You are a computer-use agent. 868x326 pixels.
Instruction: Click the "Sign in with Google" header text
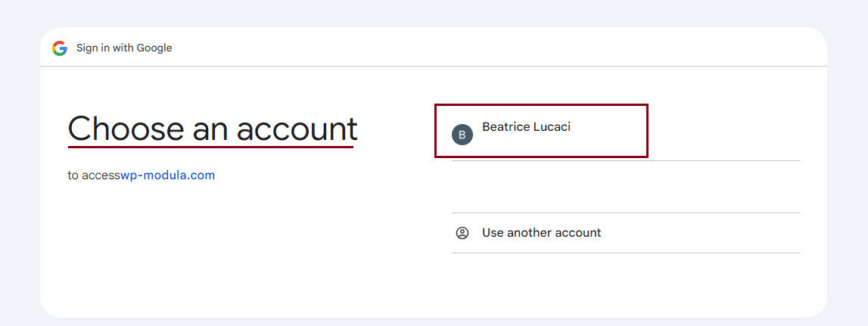click(124, 48)
